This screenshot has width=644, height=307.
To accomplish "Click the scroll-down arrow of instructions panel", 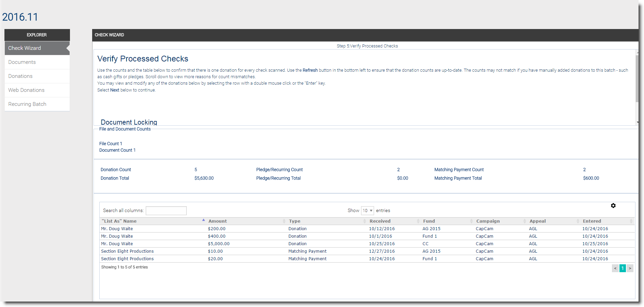I will (637, 122).
